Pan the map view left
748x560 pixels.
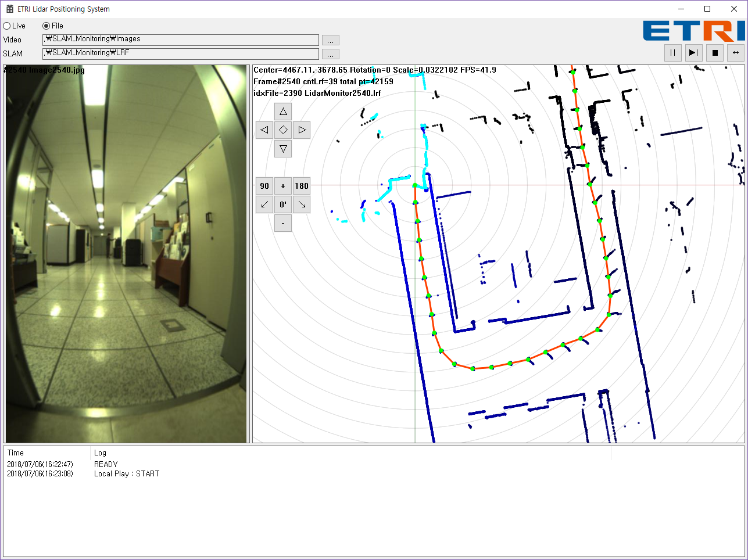point(264,130)
